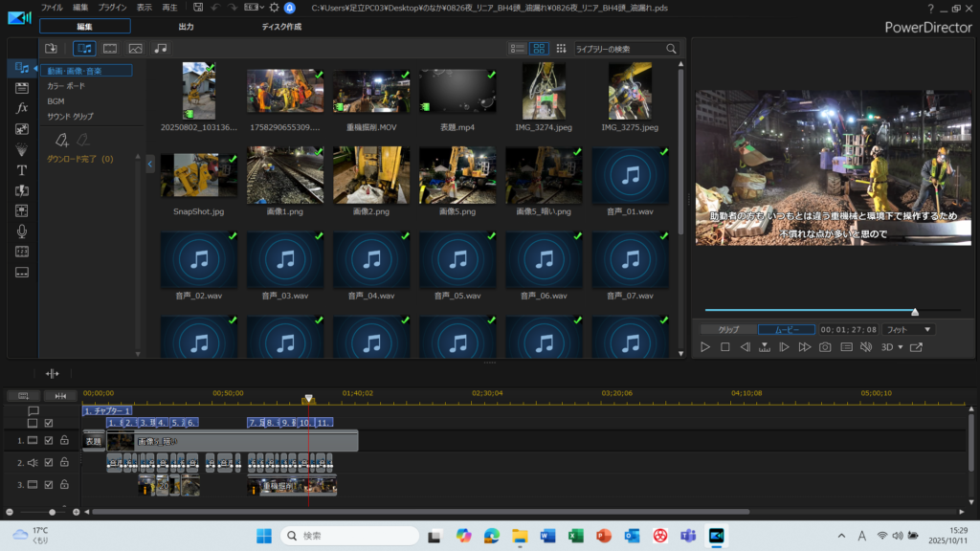Collapse the library side panel arrow
980x551 pixels.
150,165
